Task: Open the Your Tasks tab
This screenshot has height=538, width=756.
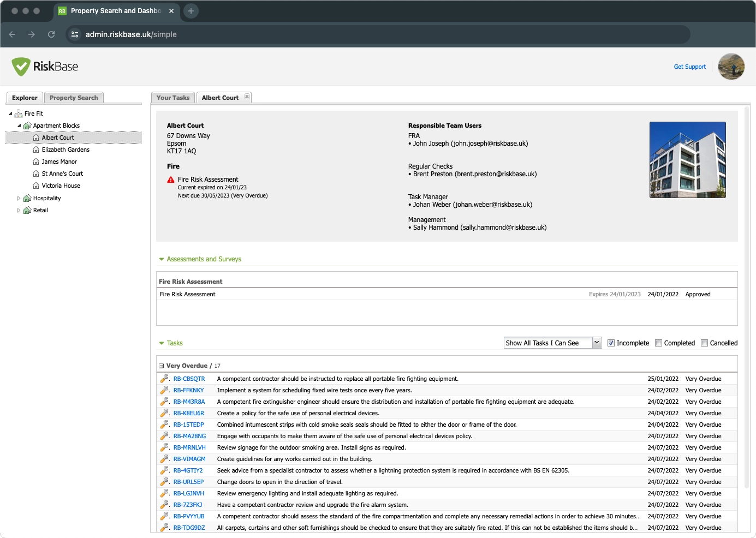Action: (173, 98)
